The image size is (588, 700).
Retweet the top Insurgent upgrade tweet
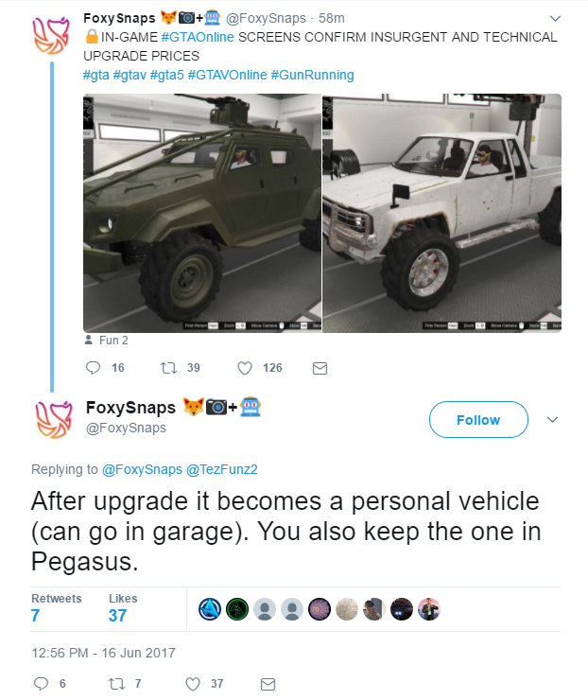[x=166, y=367]
